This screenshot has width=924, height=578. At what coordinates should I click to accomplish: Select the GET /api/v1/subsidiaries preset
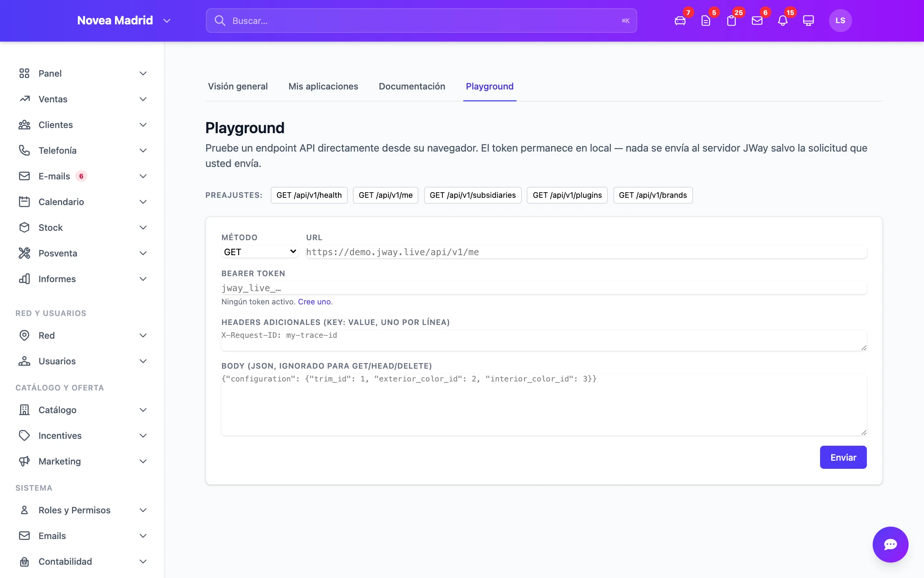click(472, 195)
